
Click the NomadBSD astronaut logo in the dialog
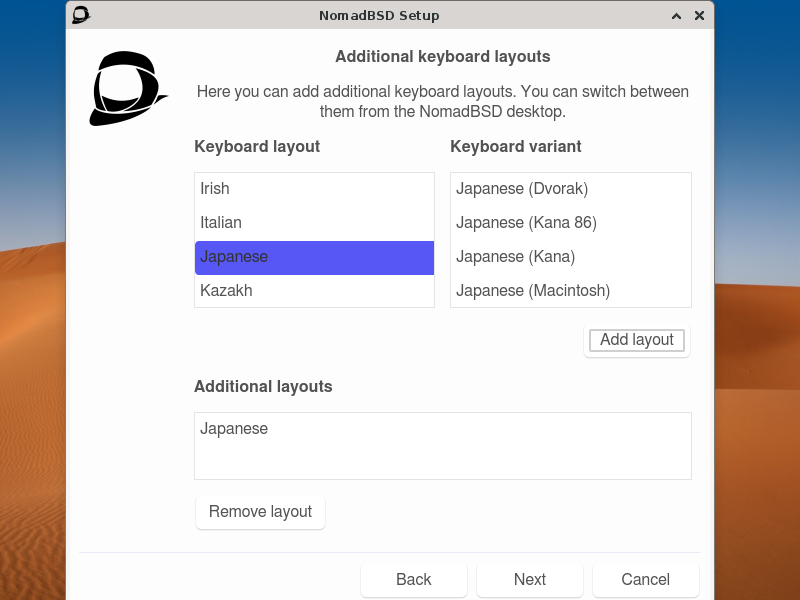click(128, 88)
